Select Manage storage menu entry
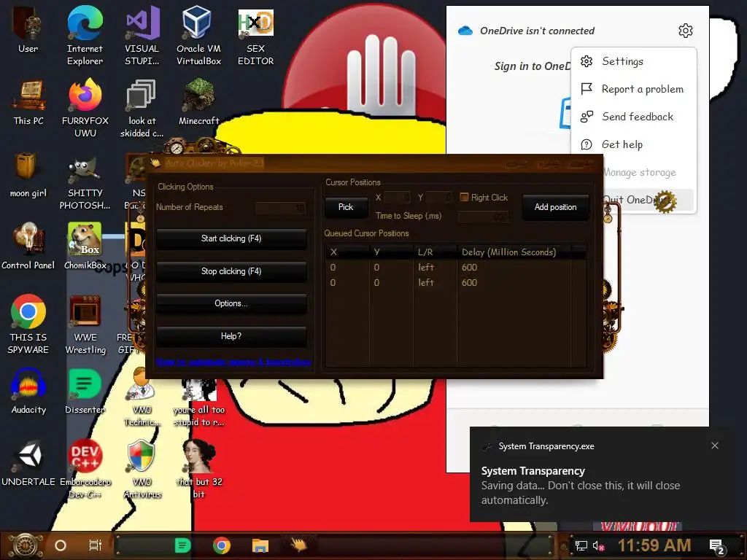 640,172
